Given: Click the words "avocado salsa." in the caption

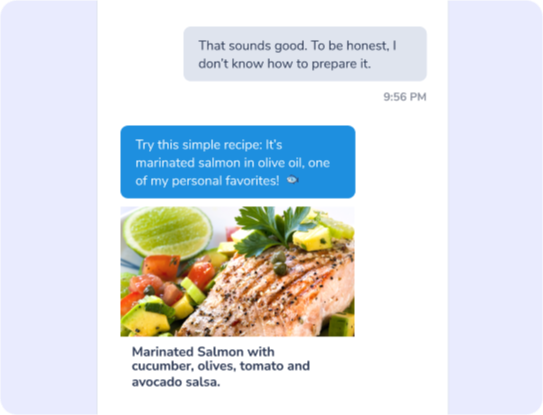Looking at the screenshot, I should tap(176, 382).
